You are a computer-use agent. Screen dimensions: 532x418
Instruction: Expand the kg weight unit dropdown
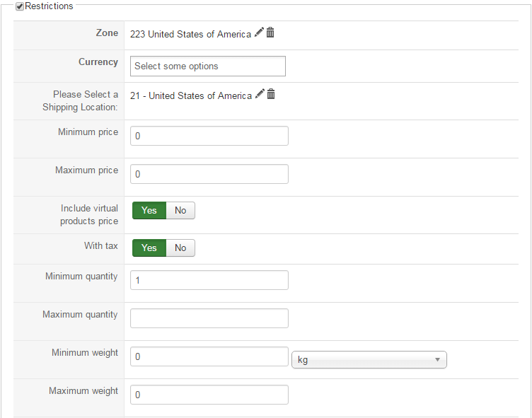(369, 360)
